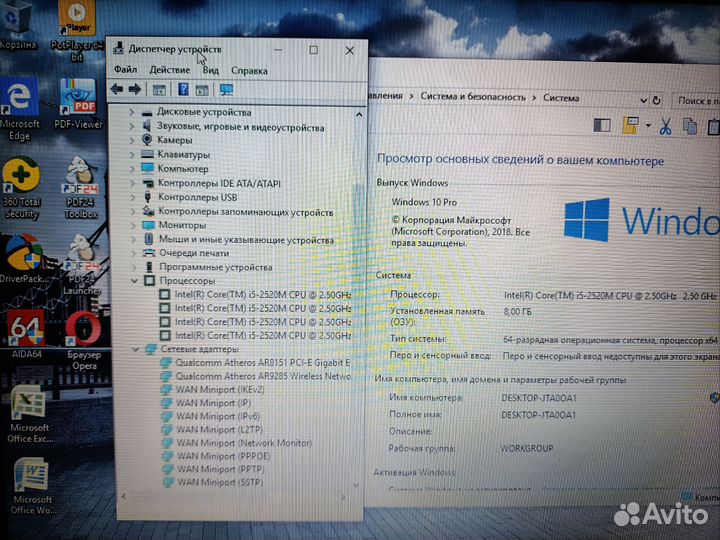Open the Recycle Bin desktop icon
Screen dimensions: 720x540
click(17, 24)
